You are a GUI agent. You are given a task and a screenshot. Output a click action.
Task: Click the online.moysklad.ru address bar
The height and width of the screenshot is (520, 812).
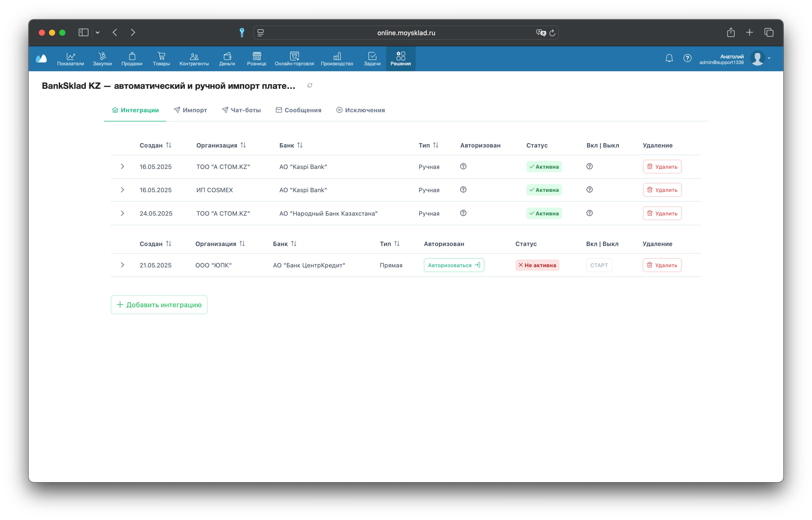[406, 33]
